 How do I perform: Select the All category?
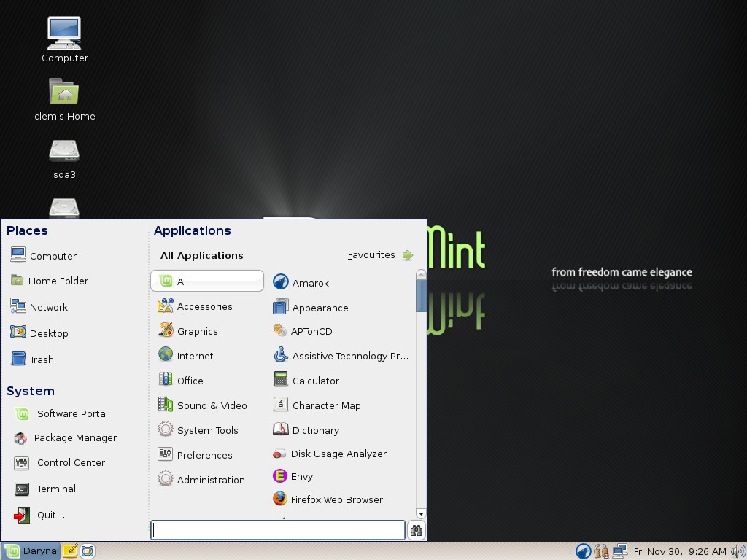point(206,281)
